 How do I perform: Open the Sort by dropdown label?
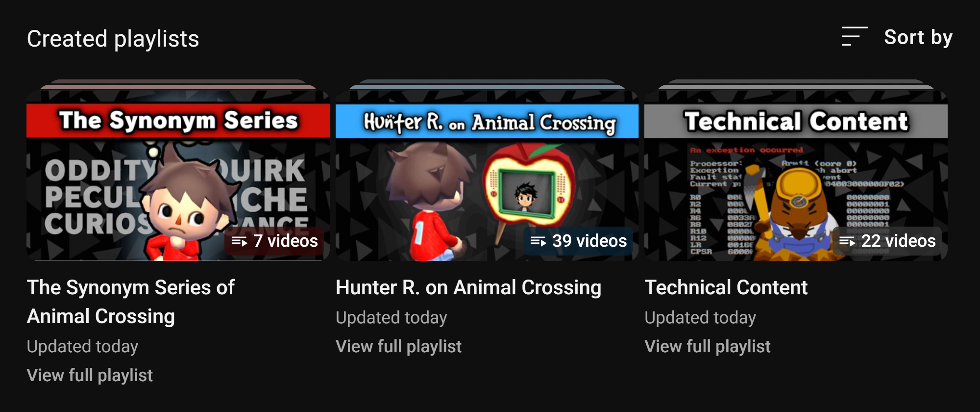918,37
